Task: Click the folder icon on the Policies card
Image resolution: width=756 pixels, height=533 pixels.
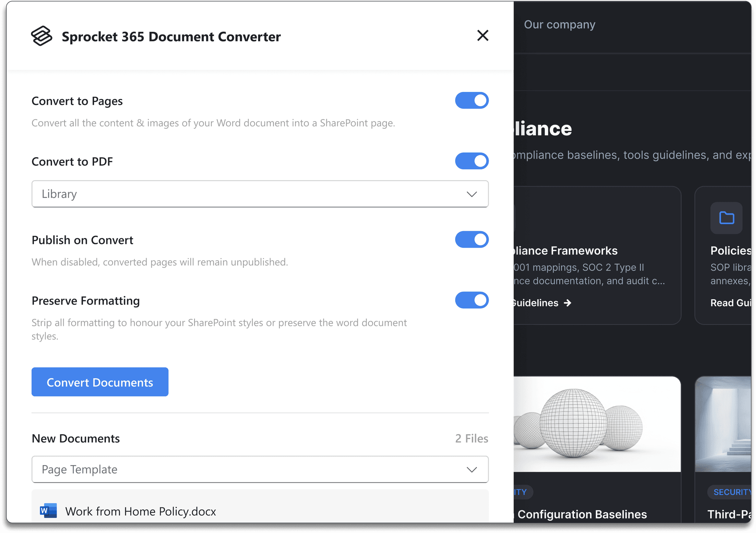Action: [726, 218]
